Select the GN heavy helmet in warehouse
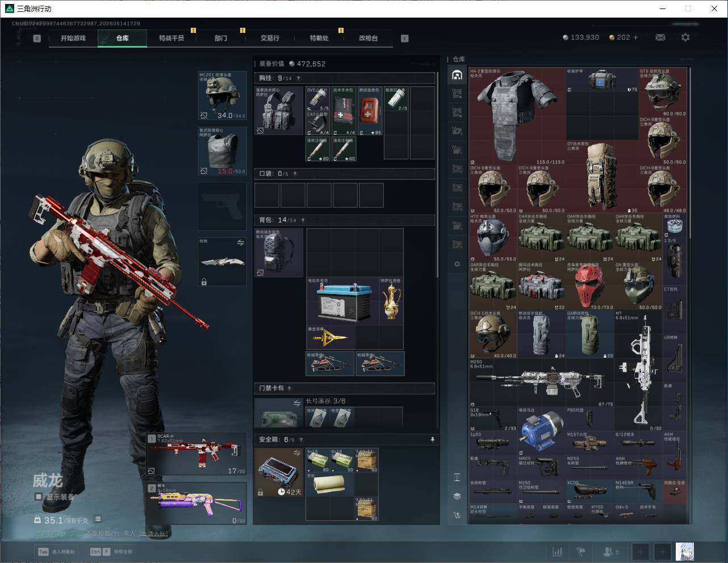Screen dimensions: 728x563 (x=639, y=286)
